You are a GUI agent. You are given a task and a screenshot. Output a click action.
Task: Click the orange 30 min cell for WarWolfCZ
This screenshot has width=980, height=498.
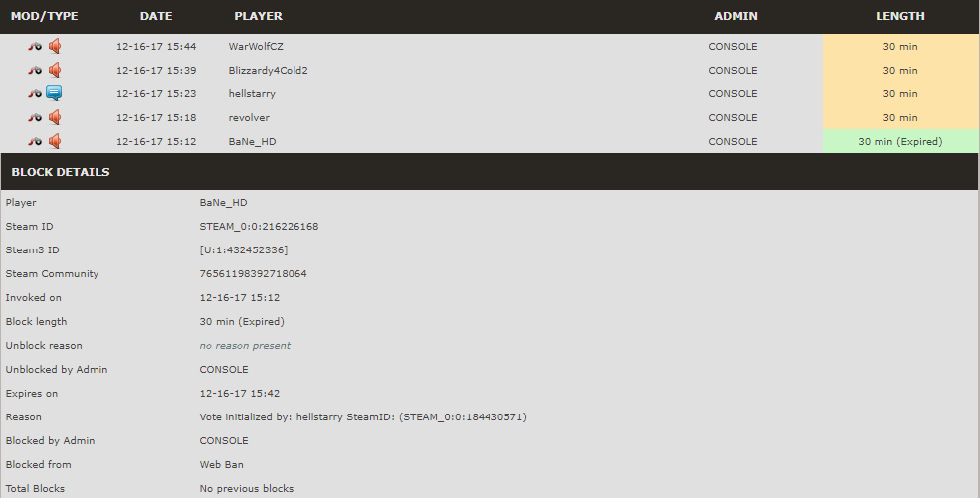900,46
